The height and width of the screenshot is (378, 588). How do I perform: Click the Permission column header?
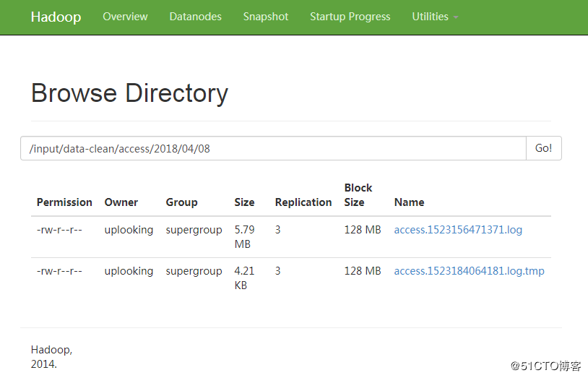point(64,202)
